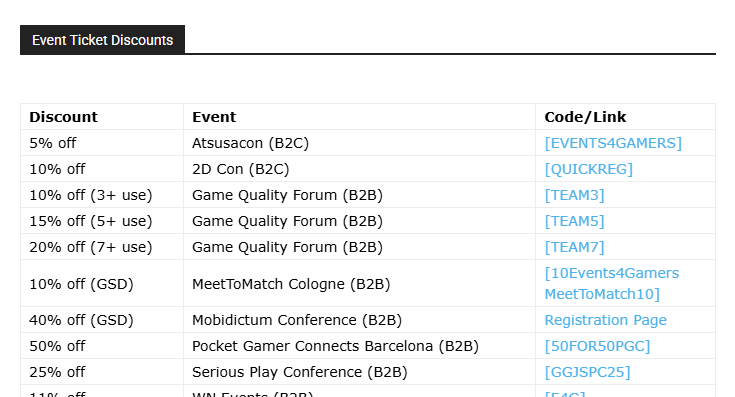Click the Serious Play Conference cell
The height and width of the screenshot is (397, 735).
pyautogui.click(x=359, y=372)
